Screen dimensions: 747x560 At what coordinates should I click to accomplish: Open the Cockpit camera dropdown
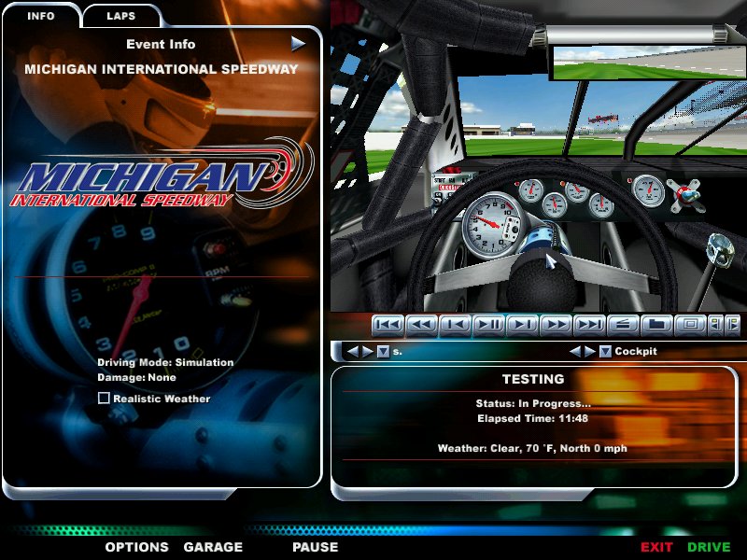(605, 352)
